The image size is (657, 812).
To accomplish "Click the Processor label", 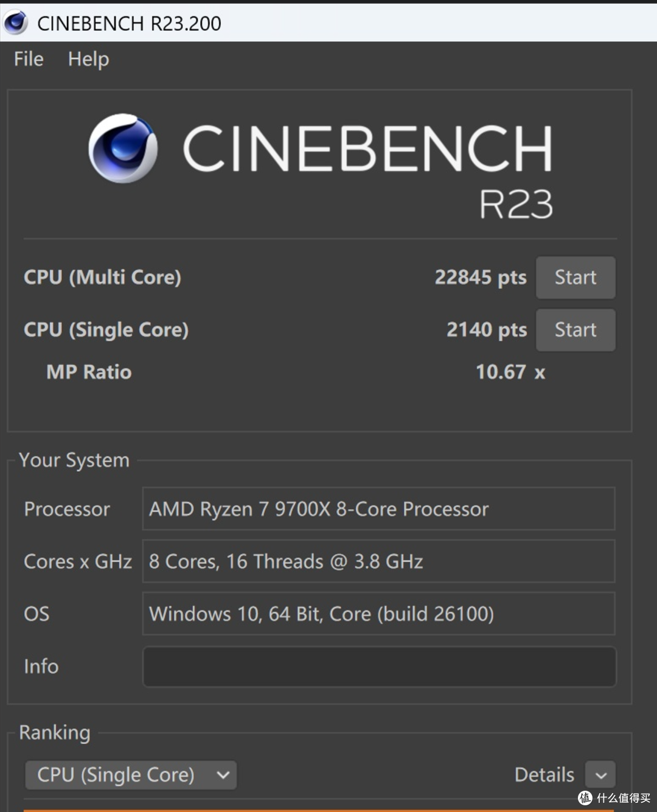I will [67, 509].
